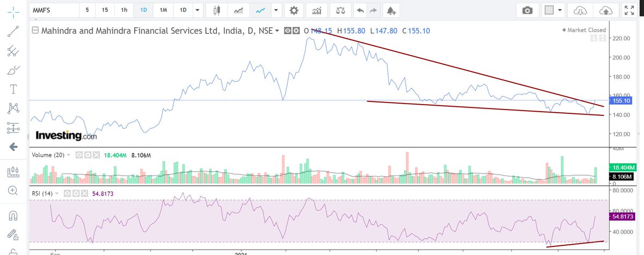This screenshot has height=255, width=644.
Task: Open the chart patterns tool
Action: pyautogui.click(x=13, y=108)
